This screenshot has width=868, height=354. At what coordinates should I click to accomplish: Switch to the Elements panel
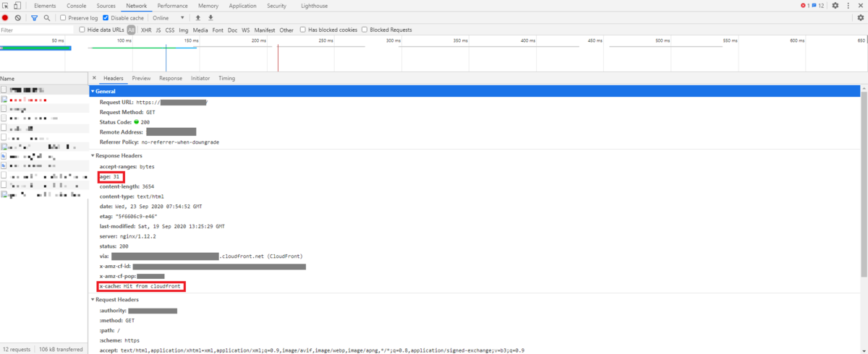click(45, 6)
